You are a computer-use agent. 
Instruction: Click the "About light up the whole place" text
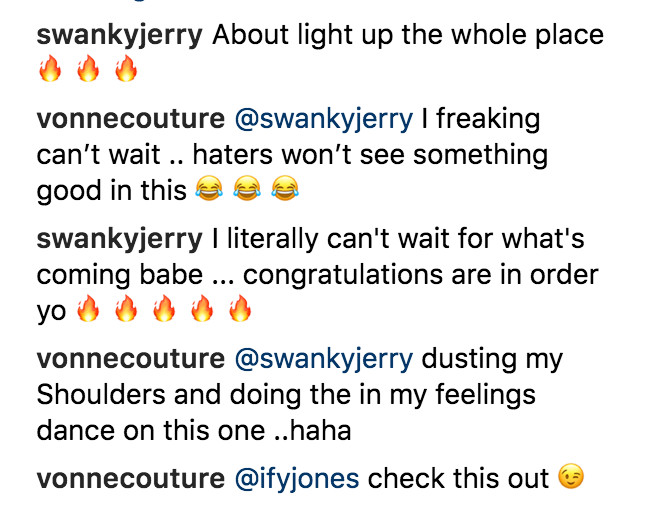[408, 36]
